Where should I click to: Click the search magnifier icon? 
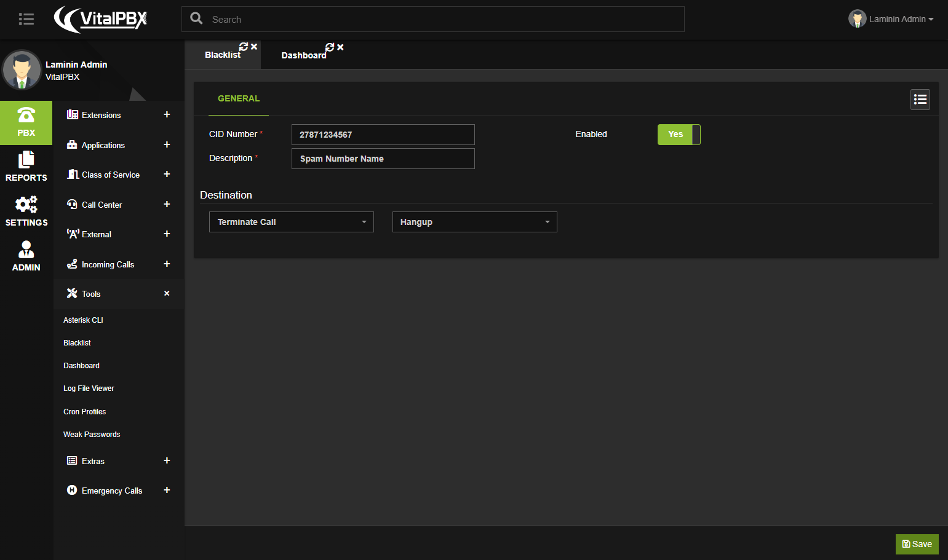(196, 18)
